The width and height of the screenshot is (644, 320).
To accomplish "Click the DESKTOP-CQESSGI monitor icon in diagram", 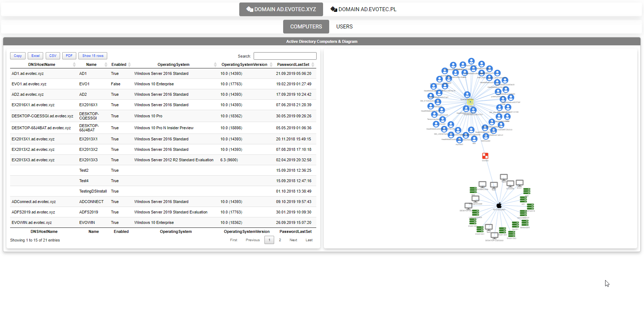I will coord(494,235).
